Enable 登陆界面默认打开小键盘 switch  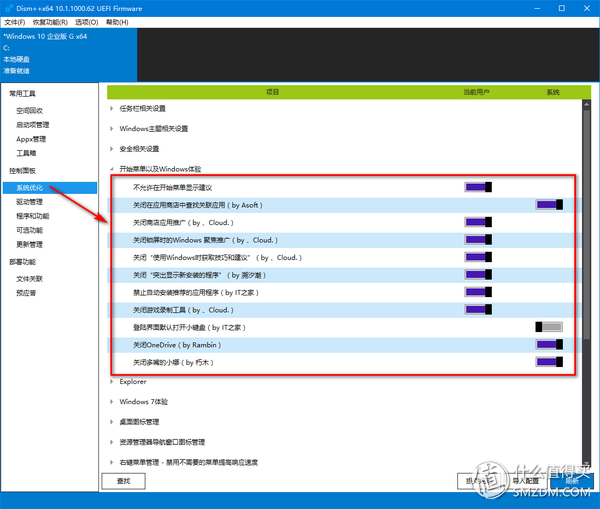pos(549,327)
